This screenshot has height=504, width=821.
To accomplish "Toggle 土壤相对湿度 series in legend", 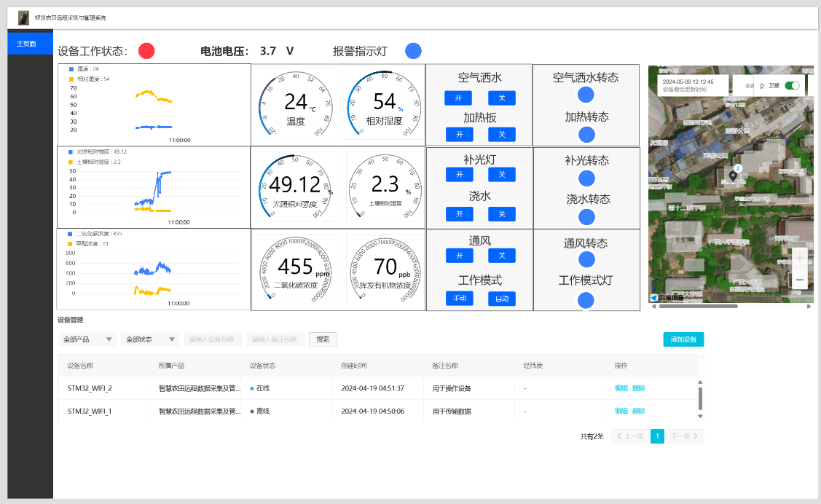I will pyautogui.click(x=94, y=162).
